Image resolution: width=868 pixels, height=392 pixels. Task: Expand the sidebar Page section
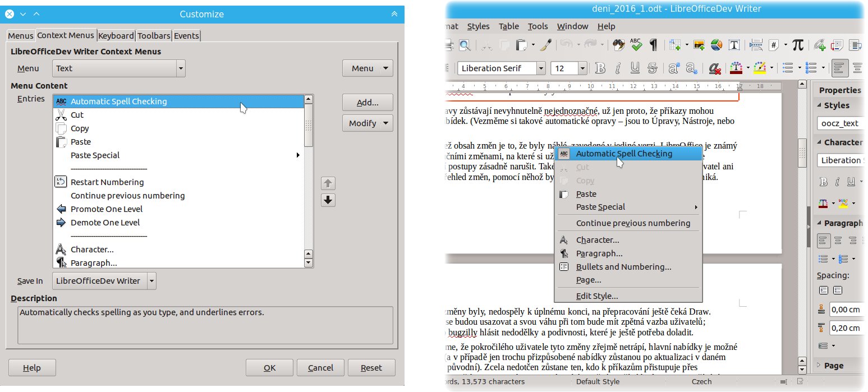coord(818,366)
